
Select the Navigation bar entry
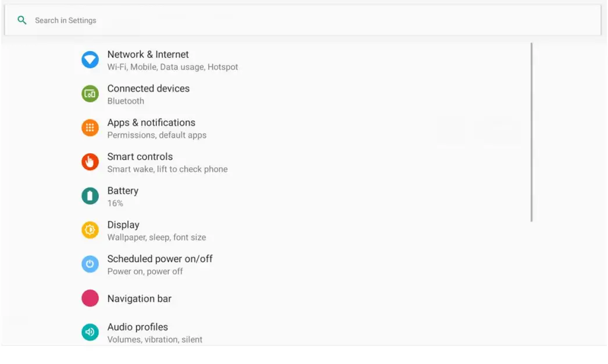[x=140, y=299]
